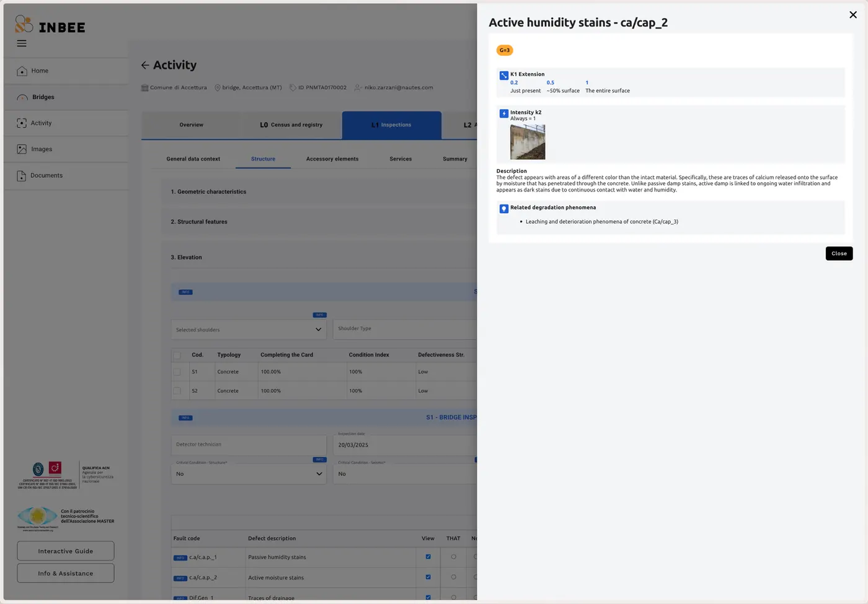Click the tag icon beside ID PNMTA0170002
The height and width of the screenshot is (604, 868).
(x=293, y=88)
